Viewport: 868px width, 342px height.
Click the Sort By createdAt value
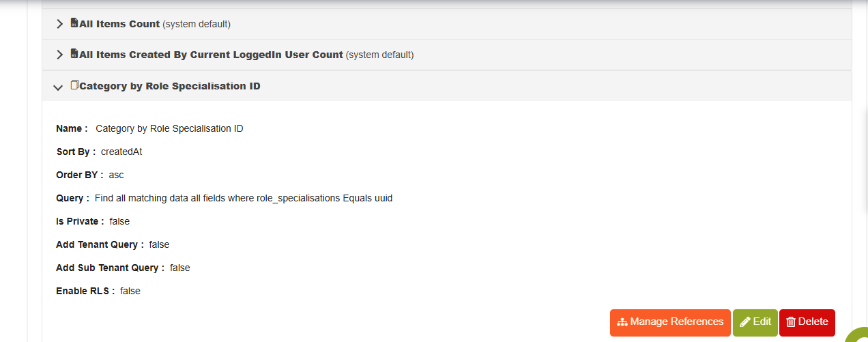point(121,152)
